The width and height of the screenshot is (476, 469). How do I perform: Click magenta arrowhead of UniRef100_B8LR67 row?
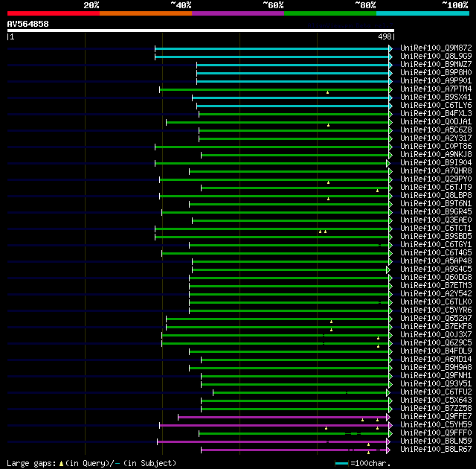[x=388, y=450]
